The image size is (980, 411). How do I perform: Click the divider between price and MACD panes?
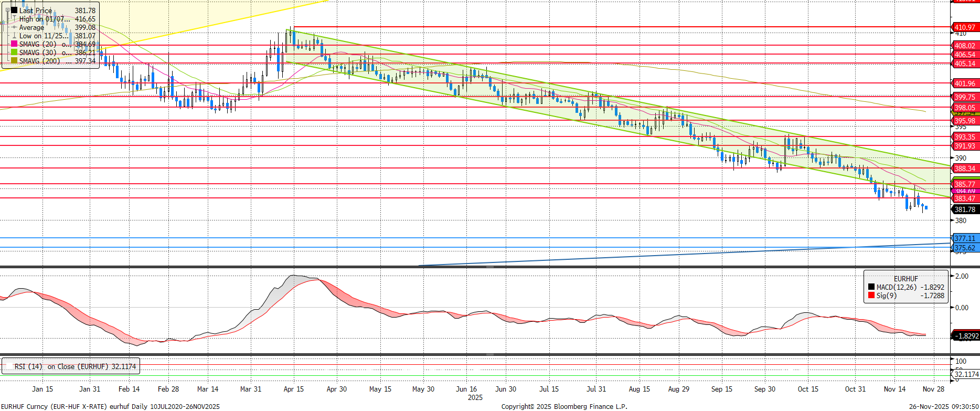(x=489, y=267)
